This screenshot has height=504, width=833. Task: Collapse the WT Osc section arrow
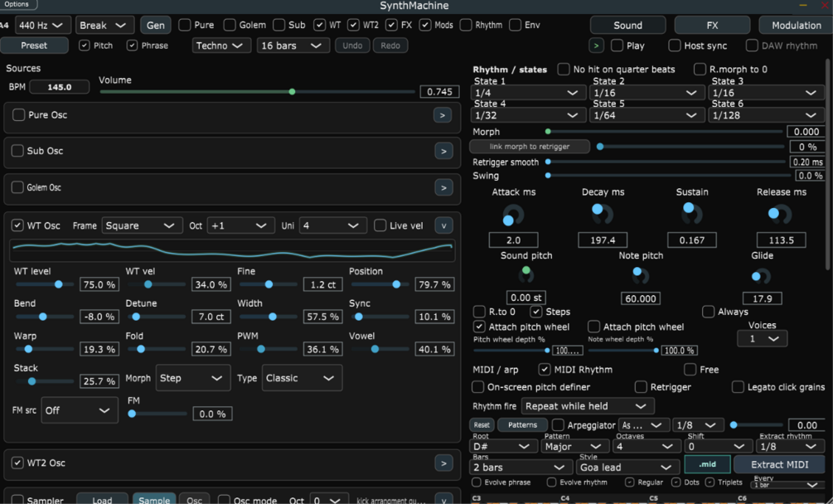coord(443,225)
